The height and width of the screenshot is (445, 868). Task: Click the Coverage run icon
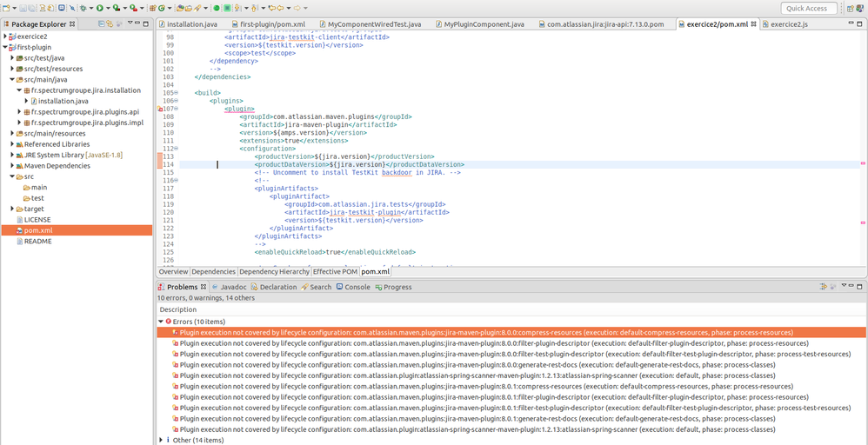click(x=117, y=8)
